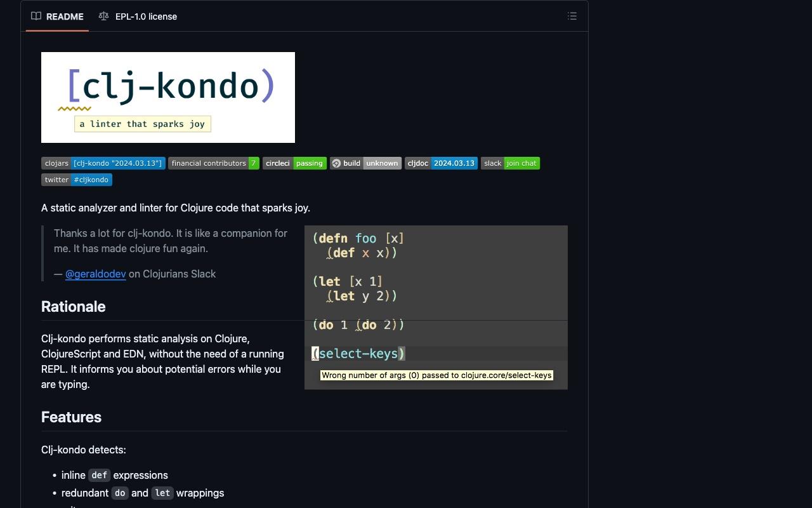
Task: Click the 'Thanks a lot for clj-kondo' quote
Action: click(171, 241)
